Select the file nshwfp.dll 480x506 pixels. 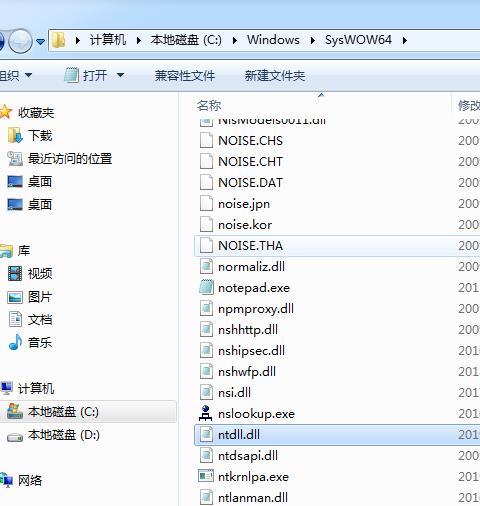(247, 372)
